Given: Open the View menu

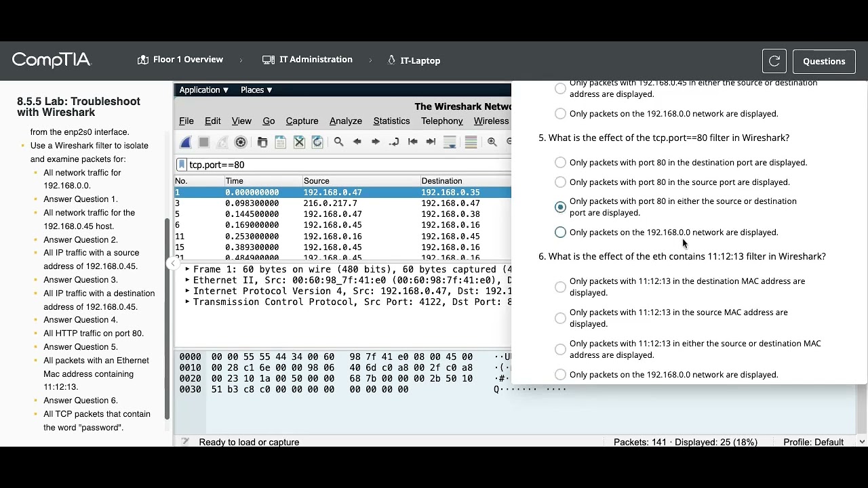Looking at the screenshot, I should point(241,121).
